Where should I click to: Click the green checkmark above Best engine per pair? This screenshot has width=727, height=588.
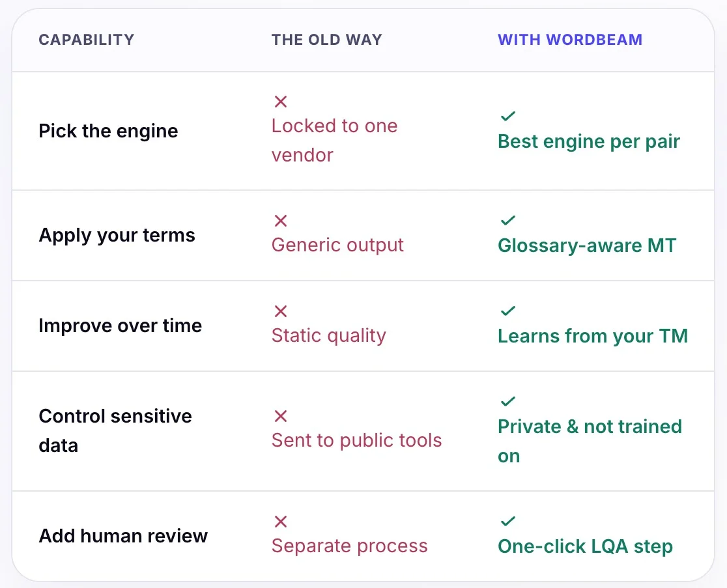point(508,116)
